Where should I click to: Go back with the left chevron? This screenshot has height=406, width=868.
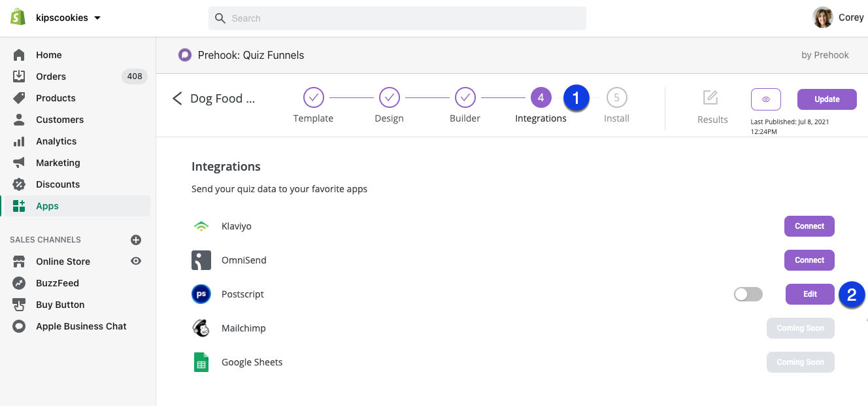[176, 99]
